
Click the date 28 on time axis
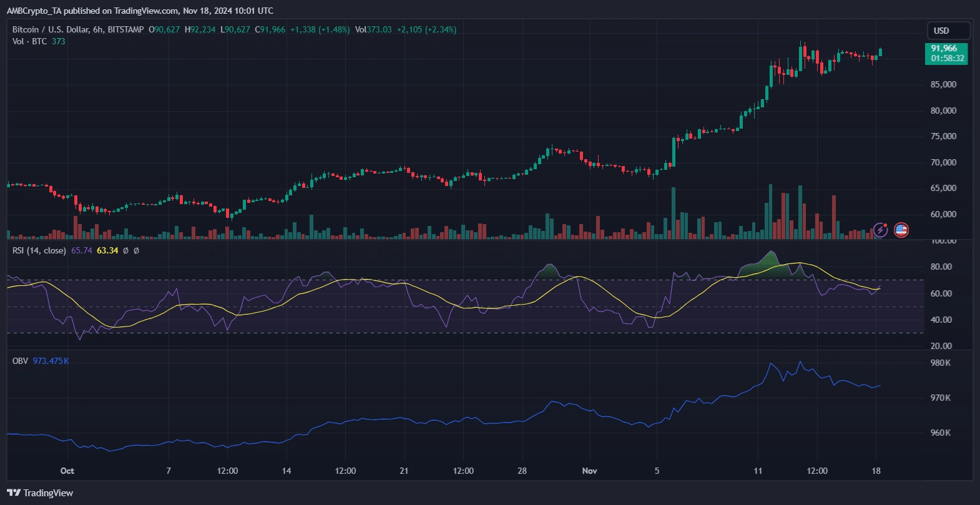click(522, 471)
